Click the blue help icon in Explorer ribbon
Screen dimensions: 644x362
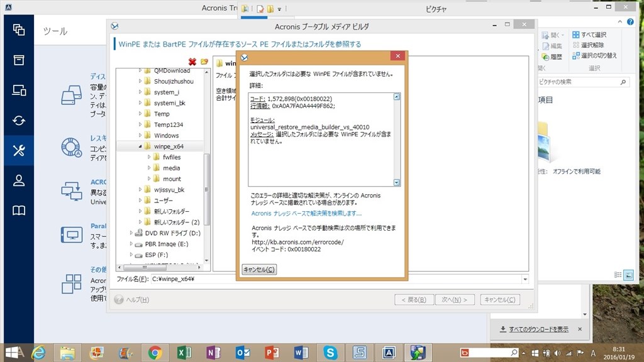tap(630, 22)
